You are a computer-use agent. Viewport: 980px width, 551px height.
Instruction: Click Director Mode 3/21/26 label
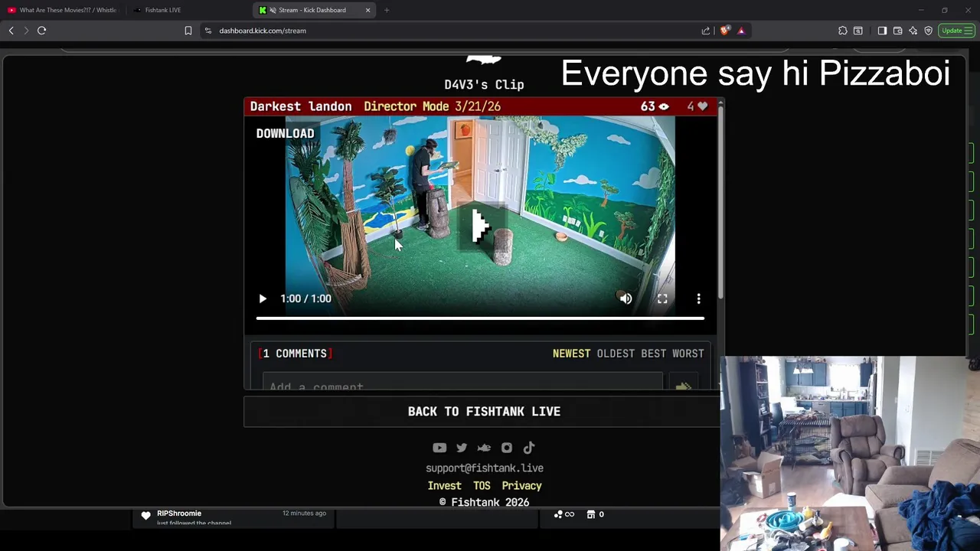point(432,106)
